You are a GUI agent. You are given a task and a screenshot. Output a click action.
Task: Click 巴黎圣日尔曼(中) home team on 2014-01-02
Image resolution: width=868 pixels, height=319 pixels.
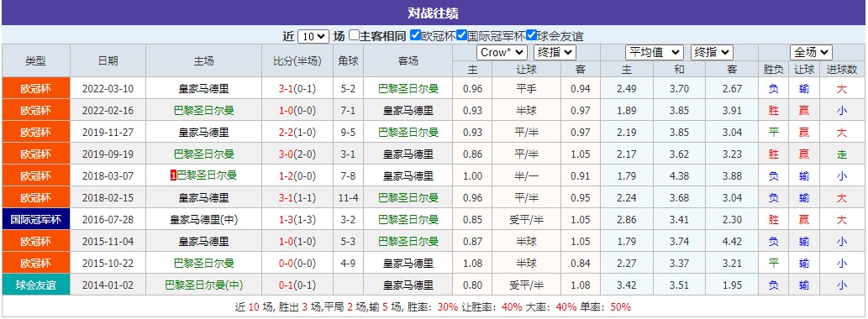[203, 285]
